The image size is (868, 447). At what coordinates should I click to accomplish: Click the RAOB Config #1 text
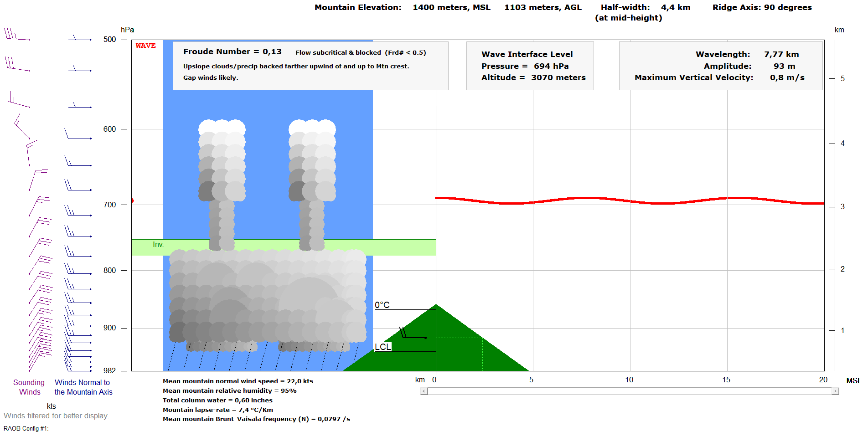pos(26,428)
